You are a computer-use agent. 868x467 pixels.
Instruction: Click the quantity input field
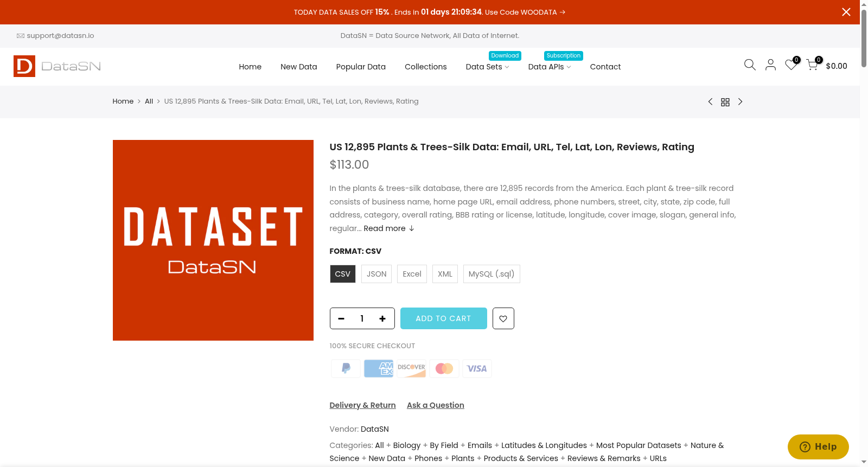[x=362, y=318]
